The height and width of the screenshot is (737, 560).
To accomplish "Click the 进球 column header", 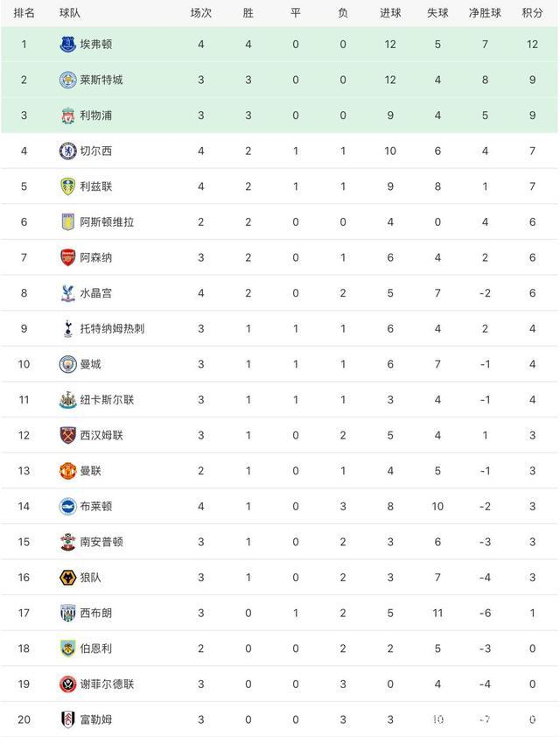I will 390,12.
